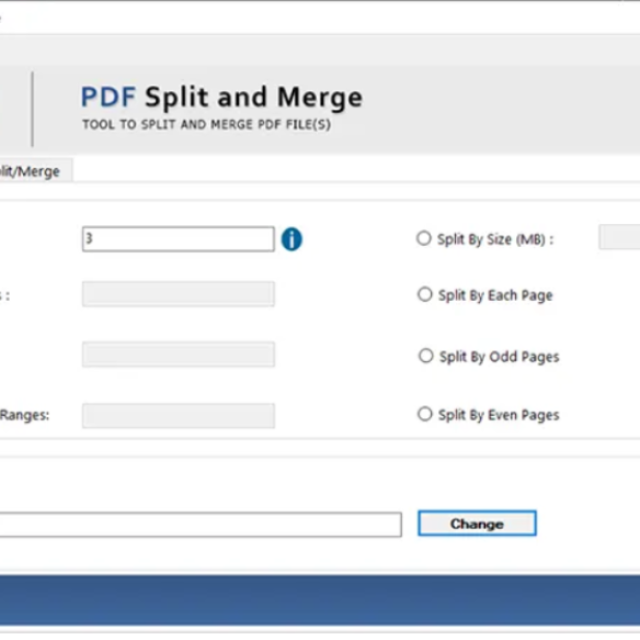Click the input field containing 3
The width and height of the screenshot is (640, 640).
click(177, 239)
